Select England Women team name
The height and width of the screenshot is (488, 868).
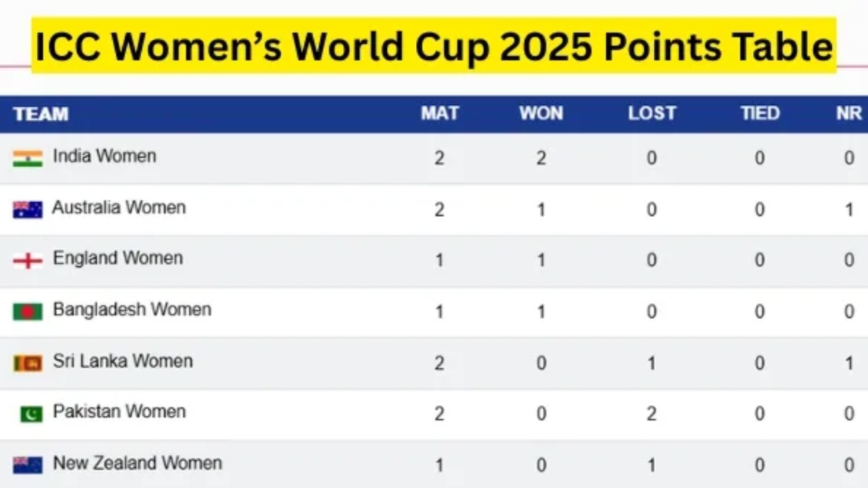point(117,259)
